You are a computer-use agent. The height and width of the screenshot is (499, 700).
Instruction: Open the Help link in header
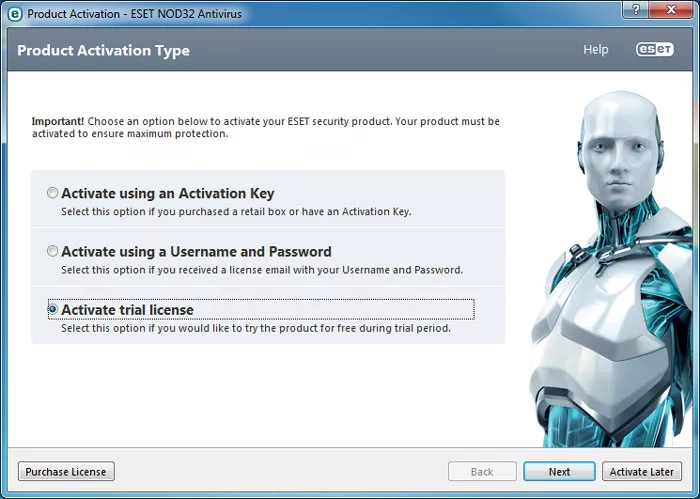point(596,50)
